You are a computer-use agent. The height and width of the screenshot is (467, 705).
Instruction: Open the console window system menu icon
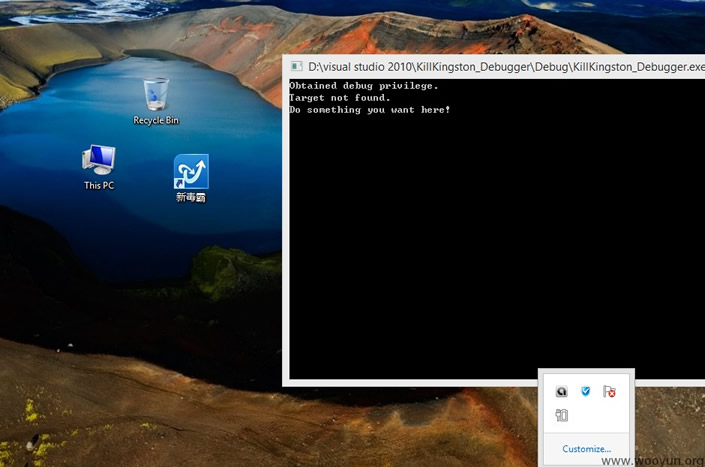tap(296, 67)
